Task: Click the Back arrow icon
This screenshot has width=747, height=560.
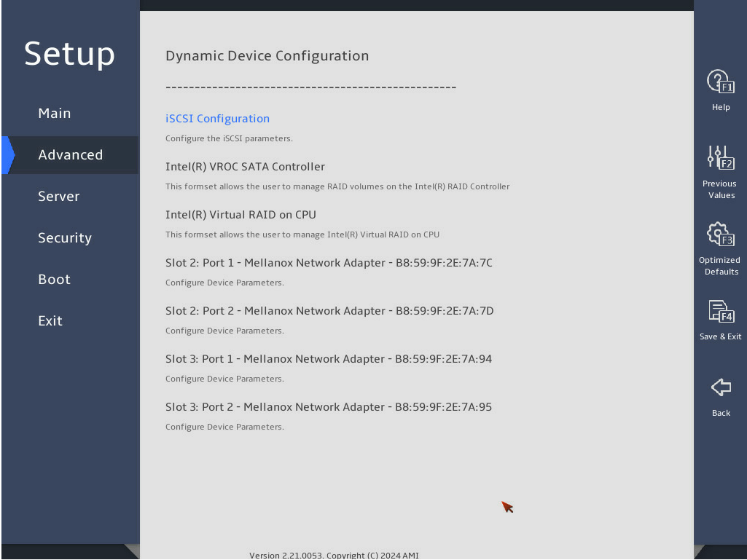Action: pos(721,387)
